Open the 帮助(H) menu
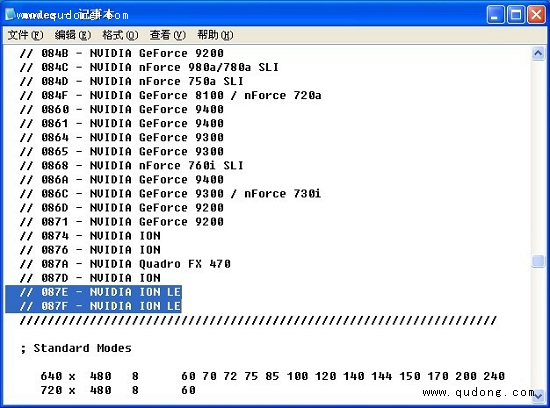 215,35
